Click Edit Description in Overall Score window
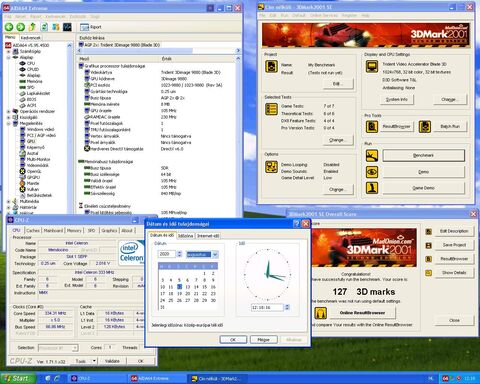The image size is (480, 384). pos(454,231)
